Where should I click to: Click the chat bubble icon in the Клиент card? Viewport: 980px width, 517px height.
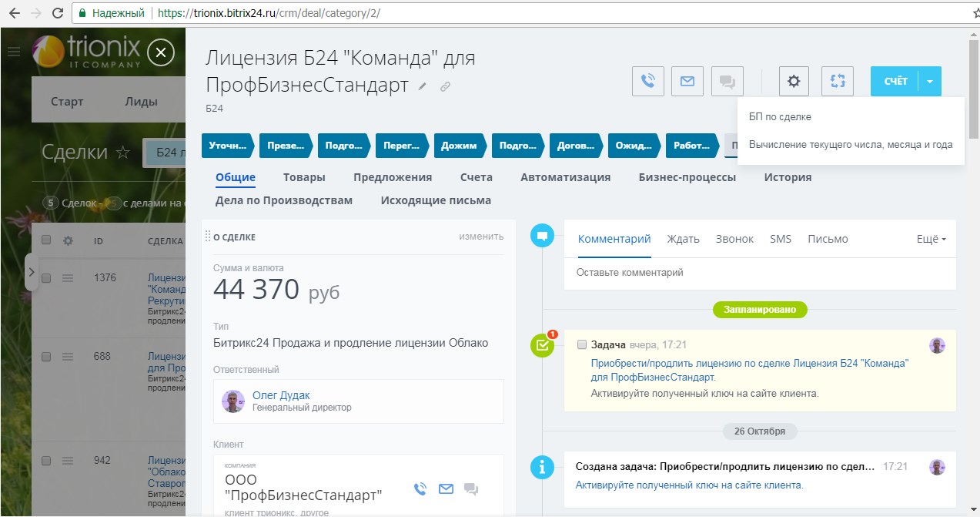pyautogui.click(x=471, y=488)
